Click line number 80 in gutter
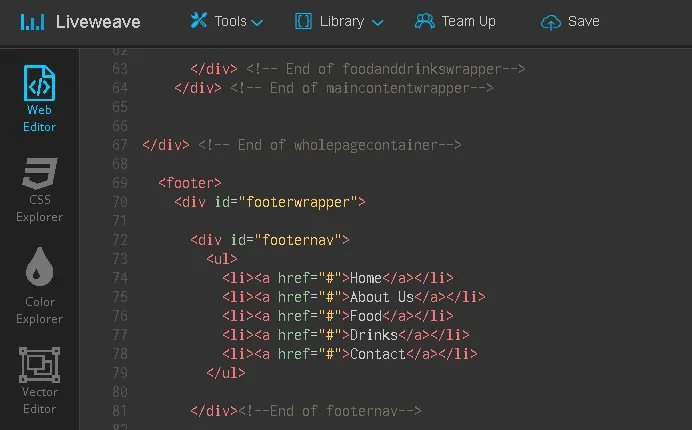 click(x=120, y=392)
